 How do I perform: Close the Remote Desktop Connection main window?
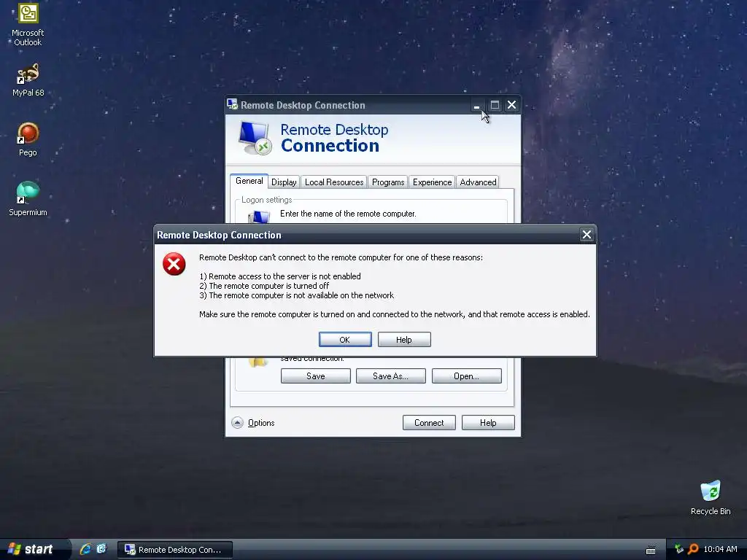pyautogui.click(x=511, y=105)
